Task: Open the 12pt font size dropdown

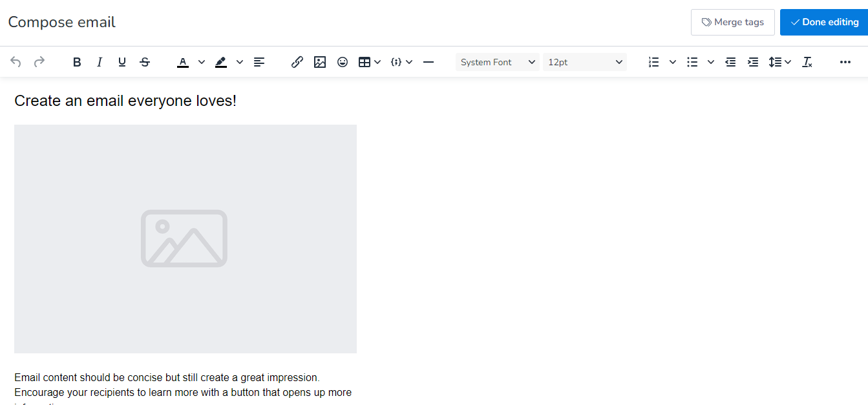Action: (584, 61)
